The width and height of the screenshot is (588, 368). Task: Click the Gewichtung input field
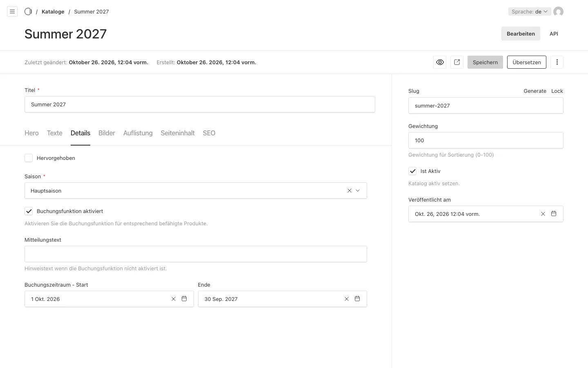tap(486, 140)
